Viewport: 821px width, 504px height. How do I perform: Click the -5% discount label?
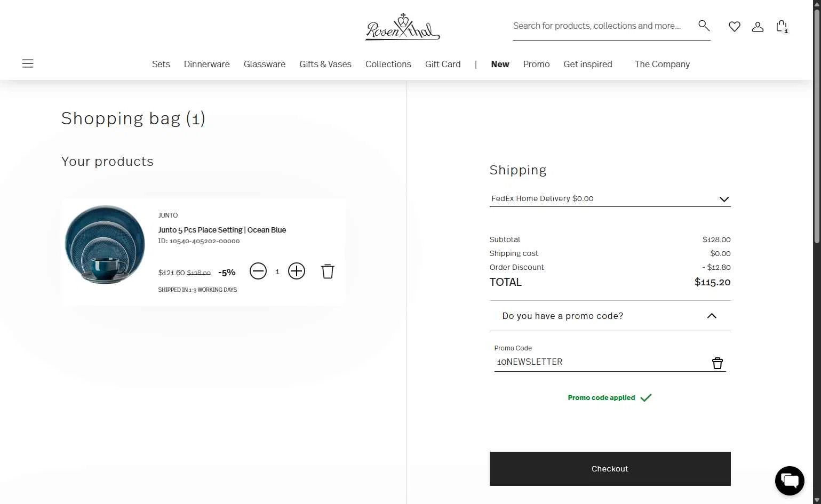click(227, 273)
